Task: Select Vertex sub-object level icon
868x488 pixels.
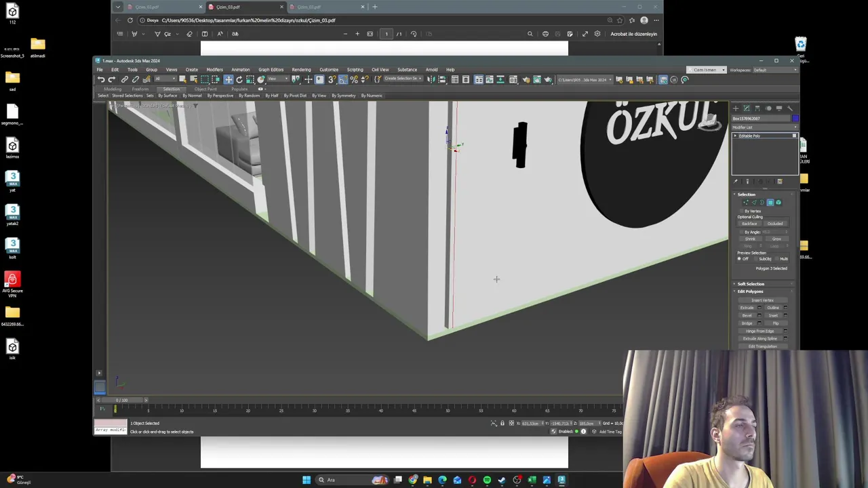Action: [x=745, y=202]
